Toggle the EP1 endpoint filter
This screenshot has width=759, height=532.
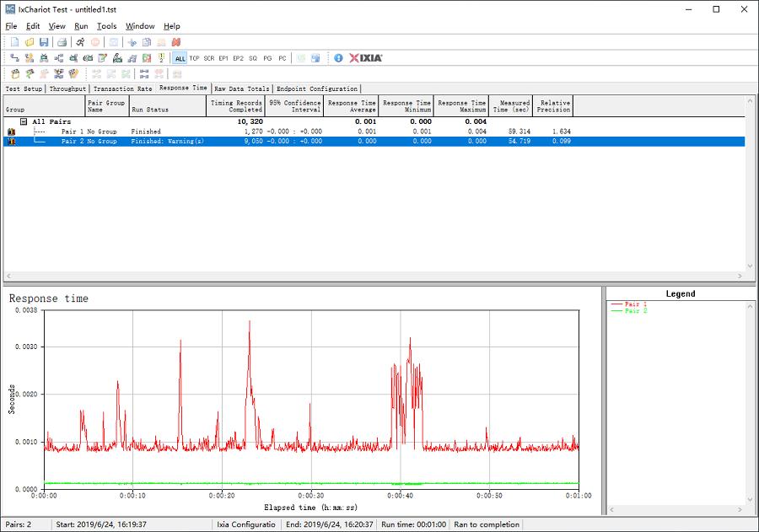223,58
